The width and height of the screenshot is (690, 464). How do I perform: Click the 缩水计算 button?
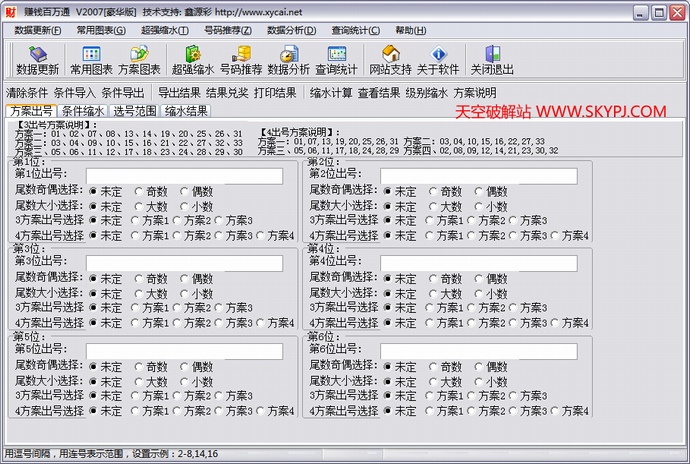click(x=331, y=92)
